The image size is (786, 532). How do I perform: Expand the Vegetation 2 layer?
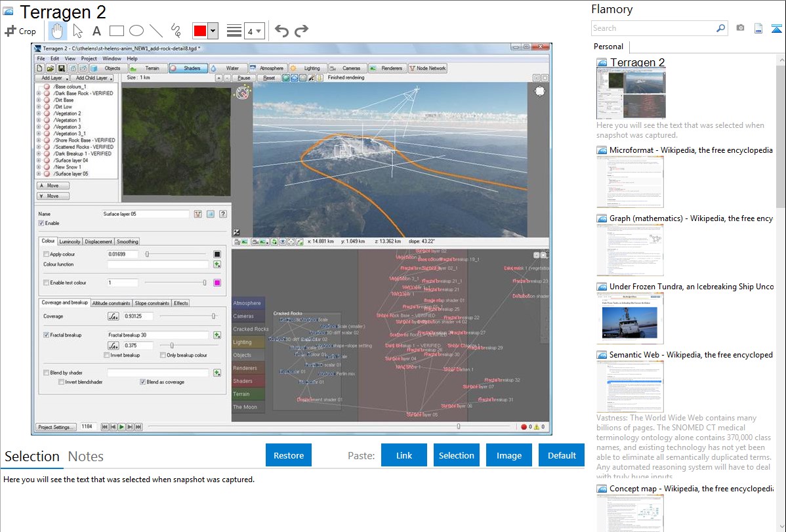[39, 113]
